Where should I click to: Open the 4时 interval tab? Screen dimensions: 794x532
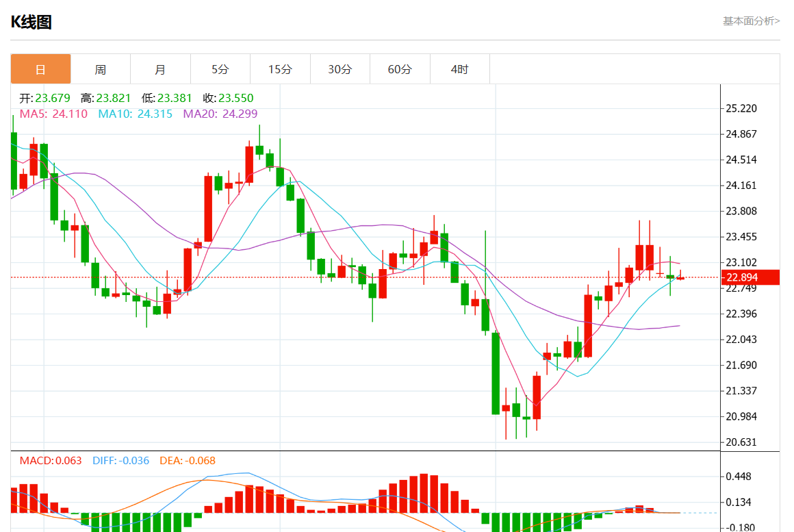pyautogui.click(x=460, y=69)
